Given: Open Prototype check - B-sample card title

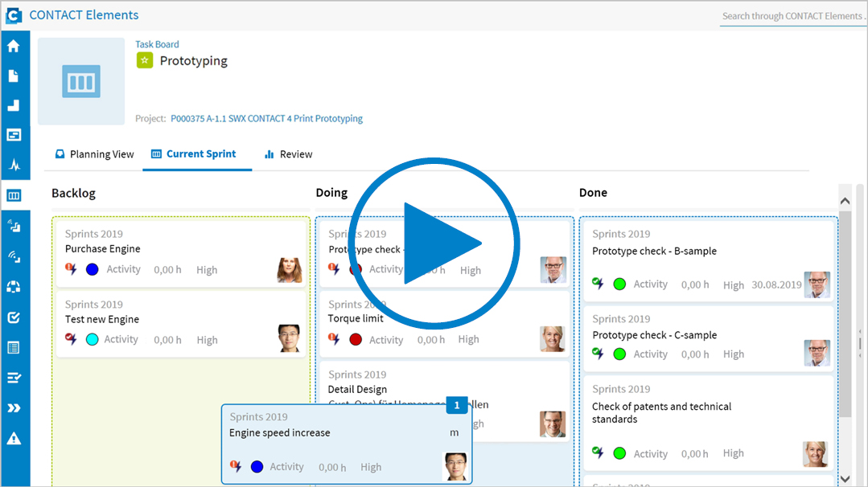Looking at the screenshot, I should 654,251.
